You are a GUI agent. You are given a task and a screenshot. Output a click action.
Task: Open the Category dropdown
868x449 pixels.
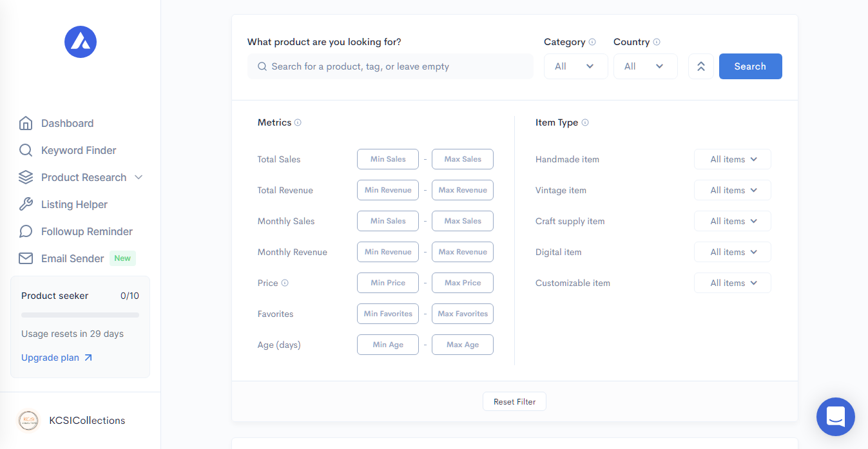(x=575, y=66)
